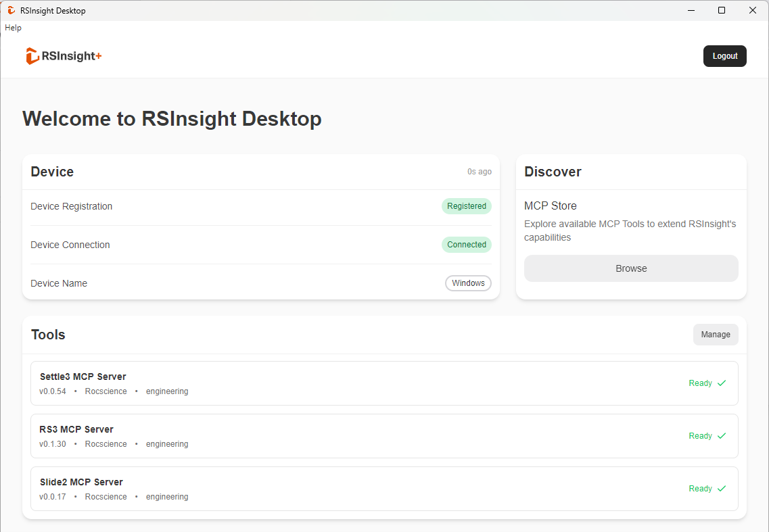Image resolution: width=769 pixels, height=532 pixels.
Task: Click the MCP Store heading
Action: click(x=551, y=206)
